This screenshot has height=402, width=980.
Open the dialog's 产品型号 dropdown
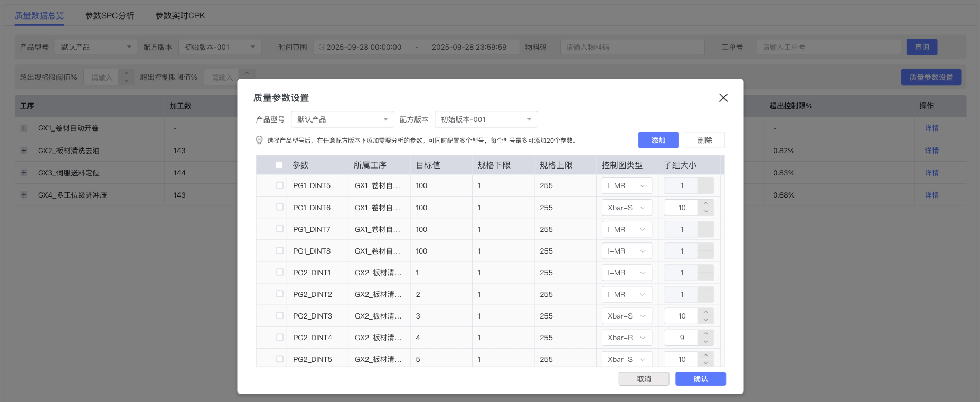click(342, 119)
